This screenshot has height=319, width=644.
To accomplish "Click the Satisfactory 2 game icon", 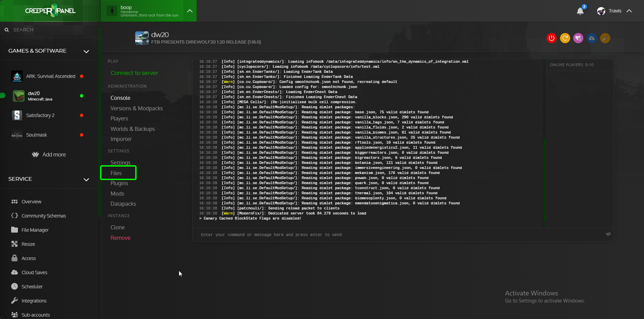I will point(17,115).
